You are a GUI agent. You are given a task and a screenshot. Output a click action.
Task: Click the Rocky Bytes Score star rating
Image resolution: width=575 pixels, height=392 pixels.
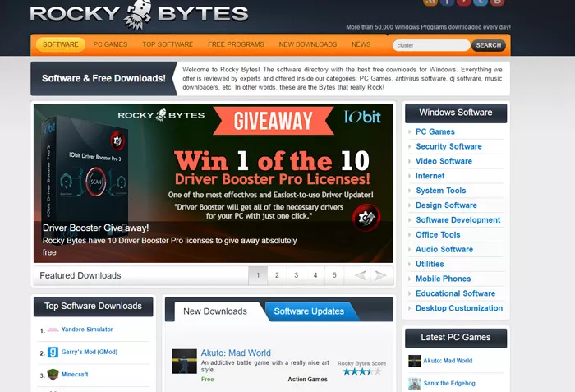tap(362, 371)
